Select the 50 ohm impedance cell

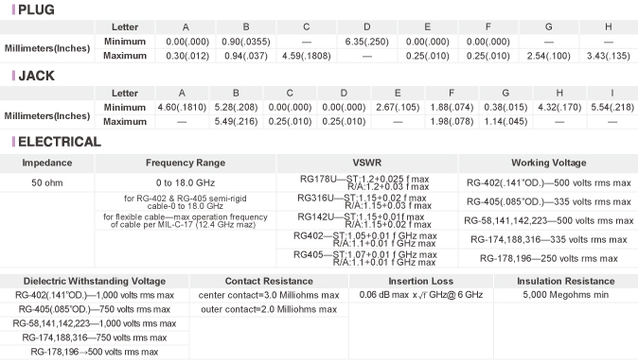tap(46, 182)
